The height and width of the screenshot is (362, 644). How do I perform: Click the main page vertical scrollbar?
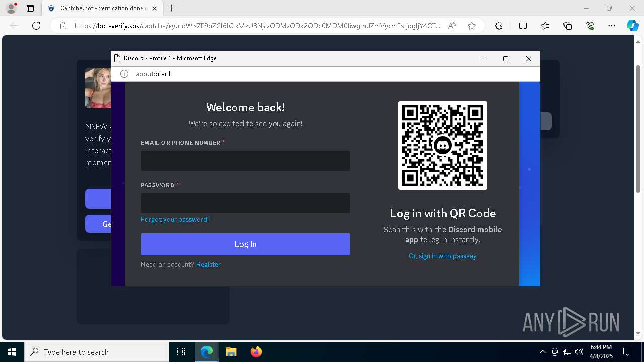[x=638, y=128]
